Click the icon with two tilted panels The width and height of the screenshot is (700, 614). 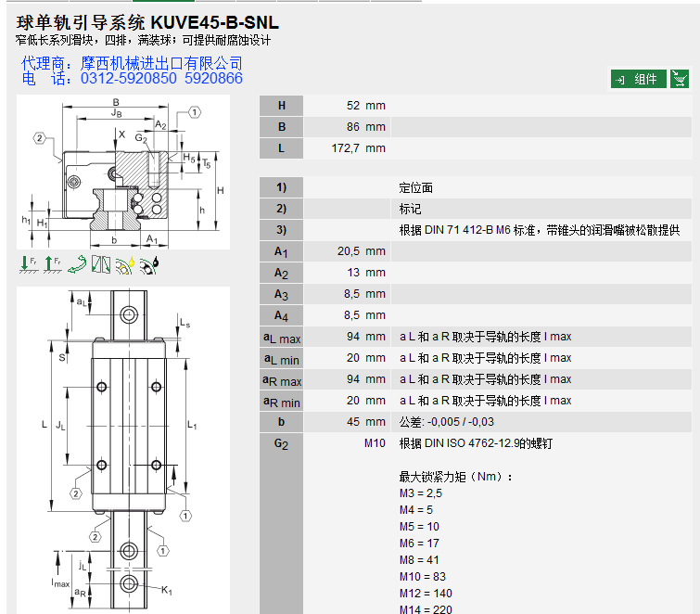(x=101, y=265)
